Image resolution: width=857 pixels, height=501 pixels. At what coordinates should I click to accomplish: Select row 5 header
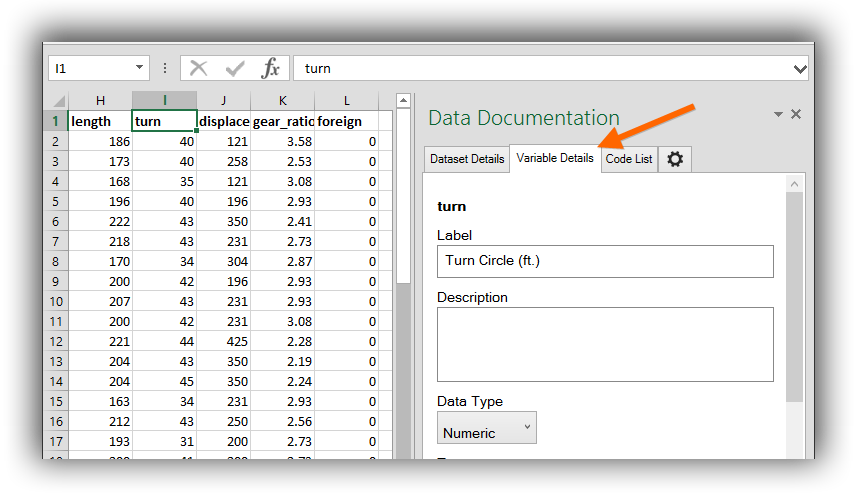56,201
